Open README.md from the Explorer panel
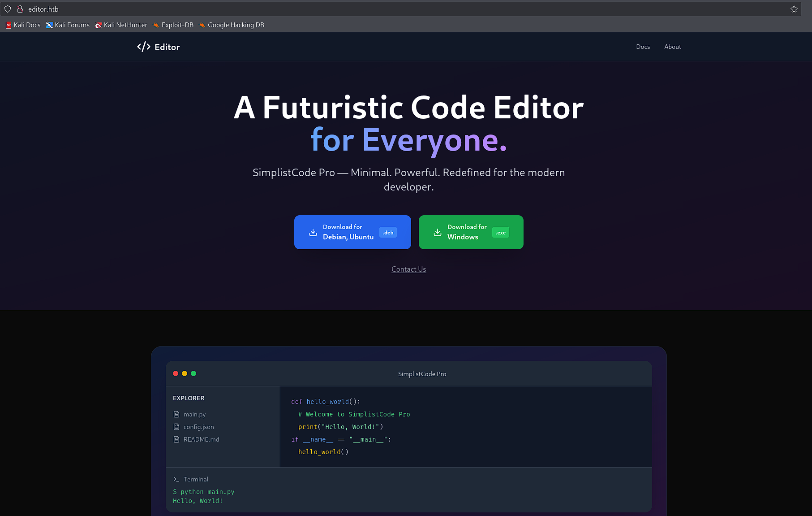The height and width of the screenshot is (516, 812). click(201, 439)
